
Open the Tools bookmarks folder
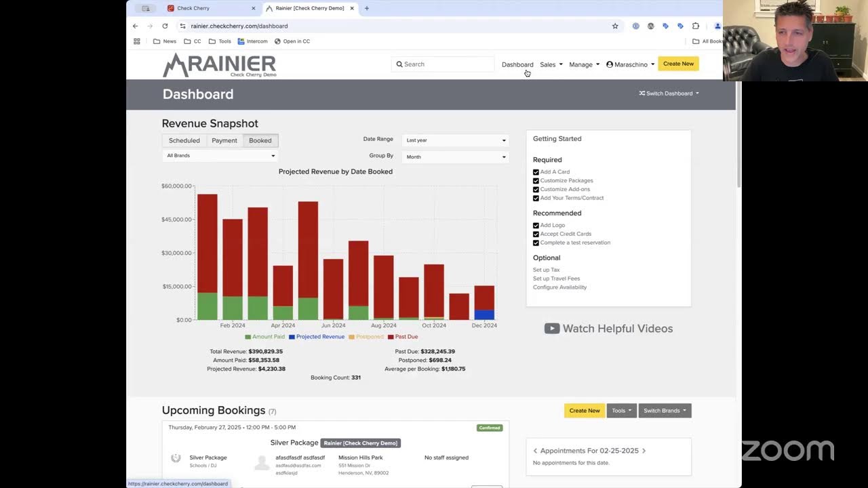pos(220,41)
